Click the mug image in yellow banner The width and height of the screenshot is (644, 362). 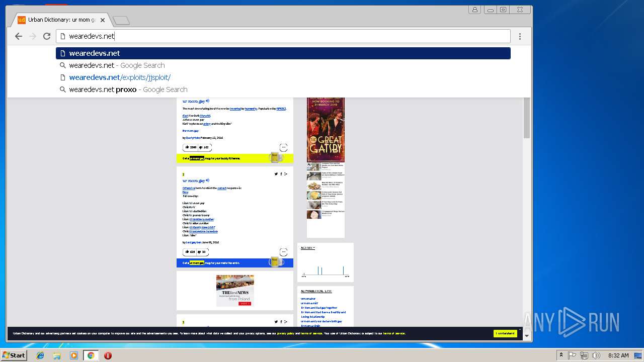[x=276, y=157]
